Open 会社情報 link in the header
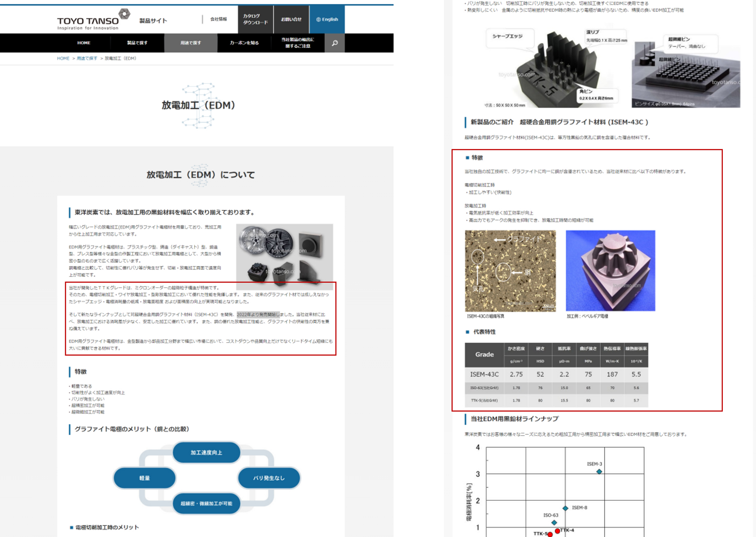756x537 pixels. click(219, 19)
